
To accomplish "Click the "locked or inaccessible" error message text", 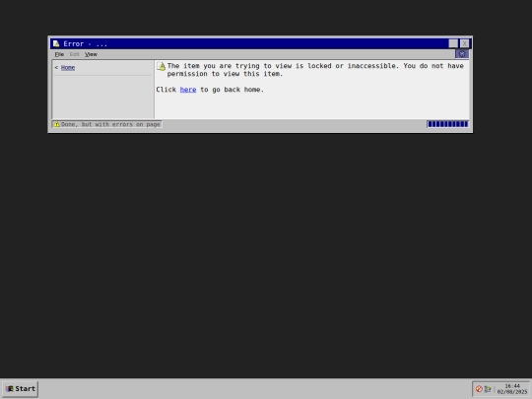I will coord(315,70).
